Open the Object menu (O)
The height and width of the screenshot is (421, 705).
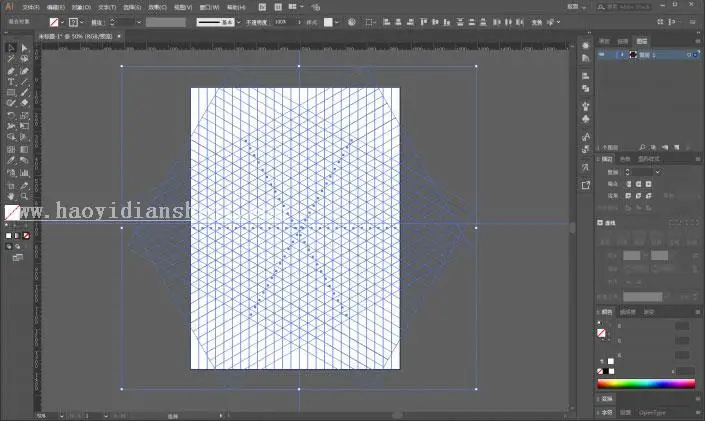tap(81, 7)
